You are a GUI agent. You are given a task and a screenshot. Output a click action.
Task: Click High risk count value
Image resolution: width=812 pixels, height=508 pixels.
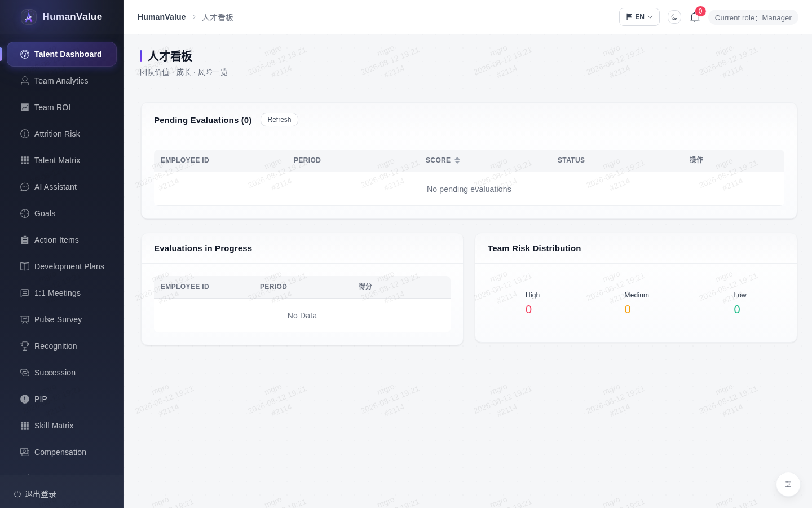(528, 309)
